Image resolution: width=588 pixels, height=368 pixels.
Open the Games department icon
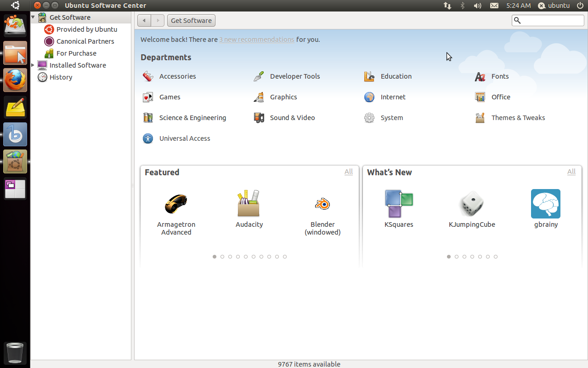point(148,97)
